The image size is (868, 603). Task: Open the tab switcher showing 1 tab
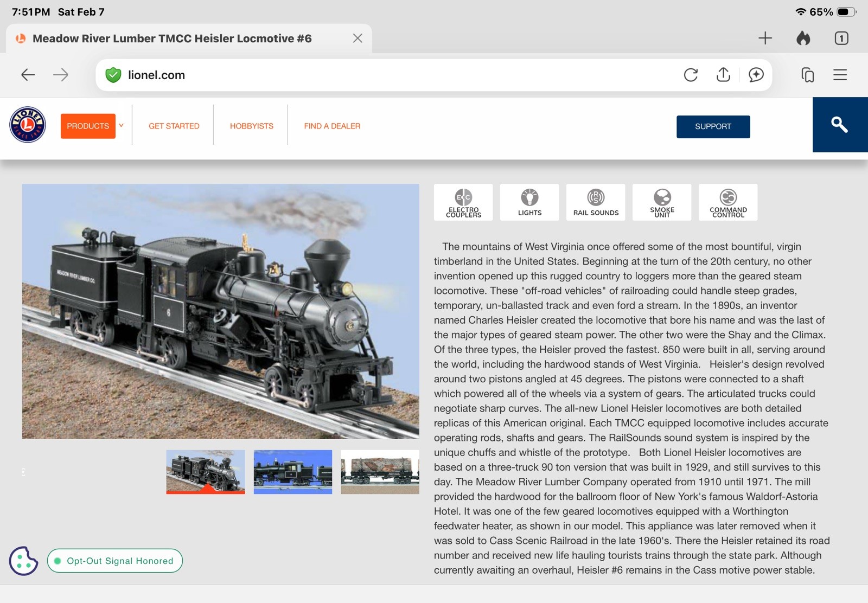click(x=841, y=38)
